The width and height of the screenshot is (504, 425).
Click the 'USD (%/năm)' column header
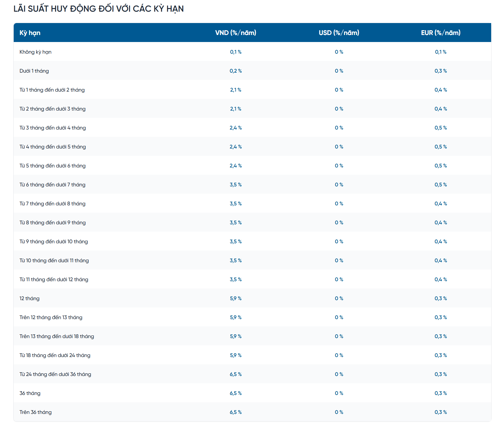tap(339, 33)
